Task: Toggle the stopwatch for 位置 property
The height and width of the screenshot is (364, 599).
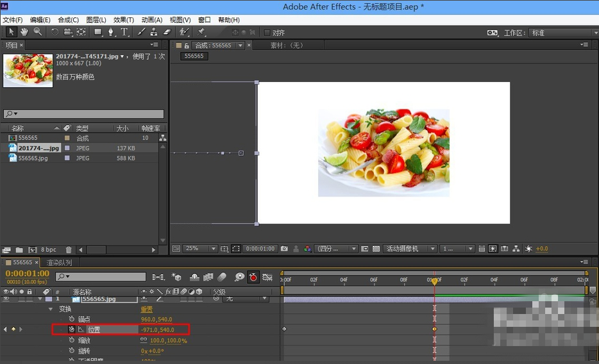Action: 72,329
